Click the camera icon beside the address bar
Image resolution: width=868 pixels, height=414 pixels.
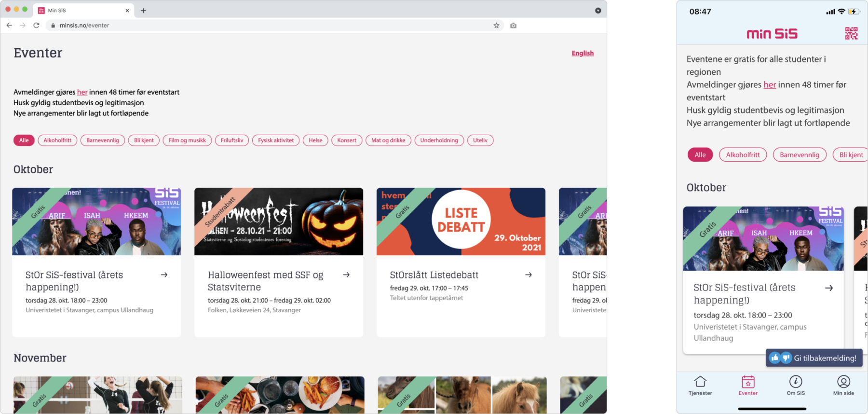click(513, 26)
